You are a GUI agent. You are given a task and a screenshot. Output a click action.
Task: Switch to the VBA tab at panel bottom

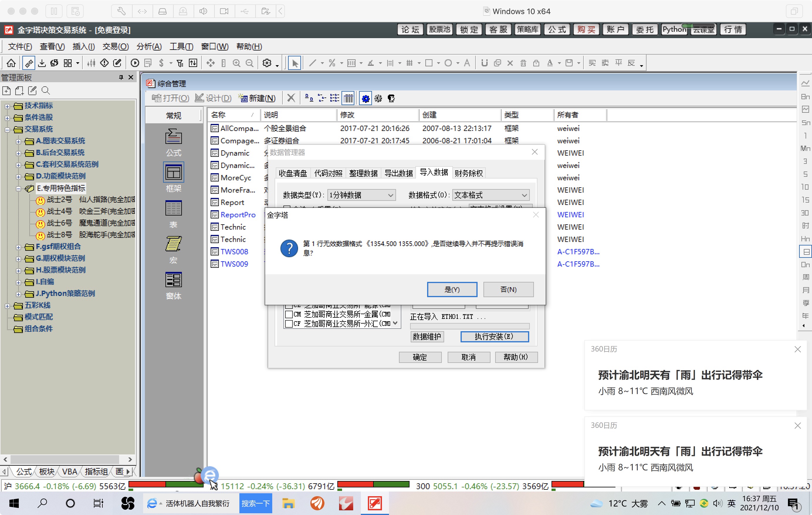pos(70,472)
